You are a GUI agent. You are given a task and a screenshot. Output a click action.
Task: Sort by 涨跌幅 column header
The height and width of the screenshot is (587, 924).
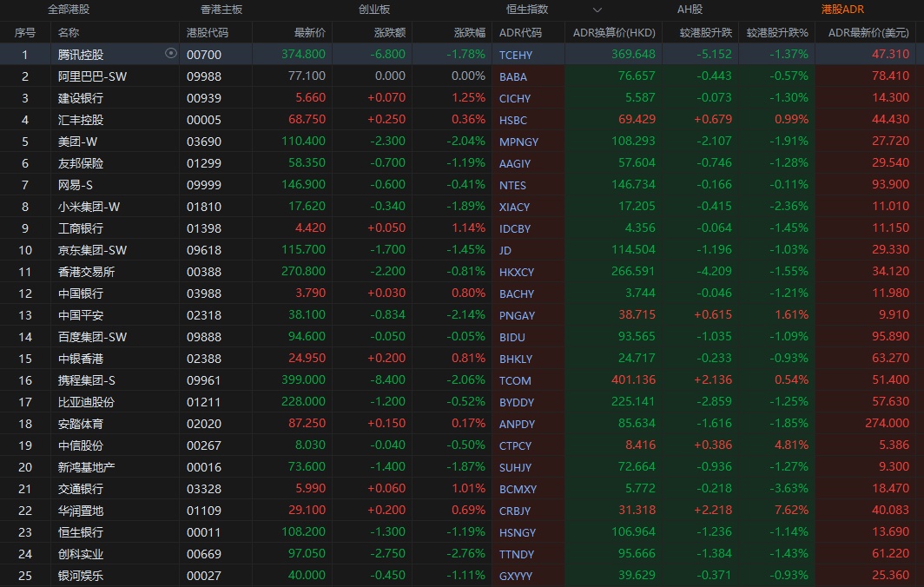[x=469, y=32]
